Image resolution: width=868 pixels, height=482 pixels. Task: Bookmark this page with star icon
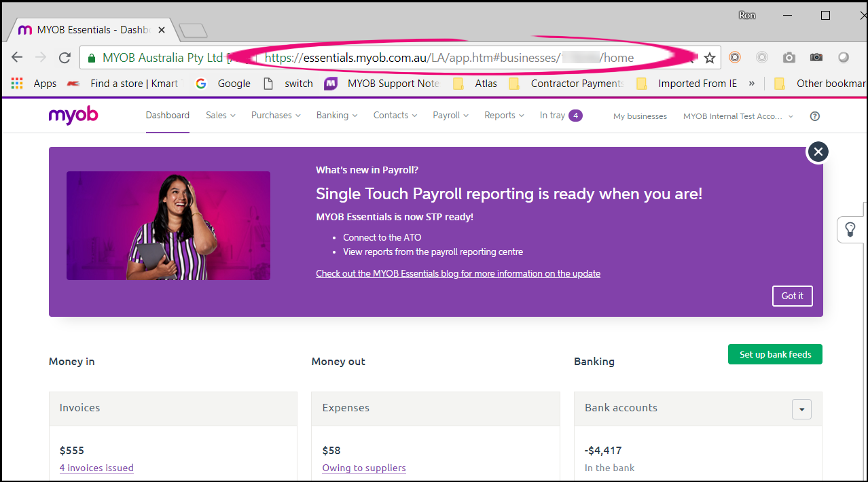tap(710, 58)
